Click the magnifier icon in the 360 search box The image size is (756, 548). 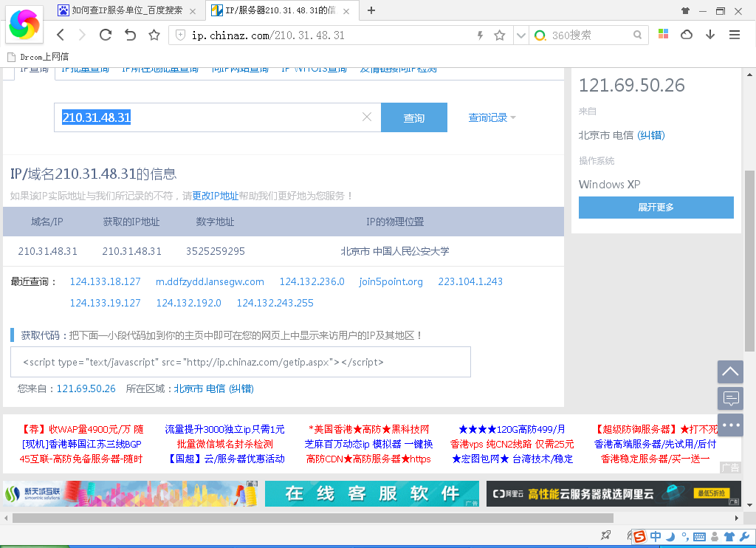click(637, 35)
